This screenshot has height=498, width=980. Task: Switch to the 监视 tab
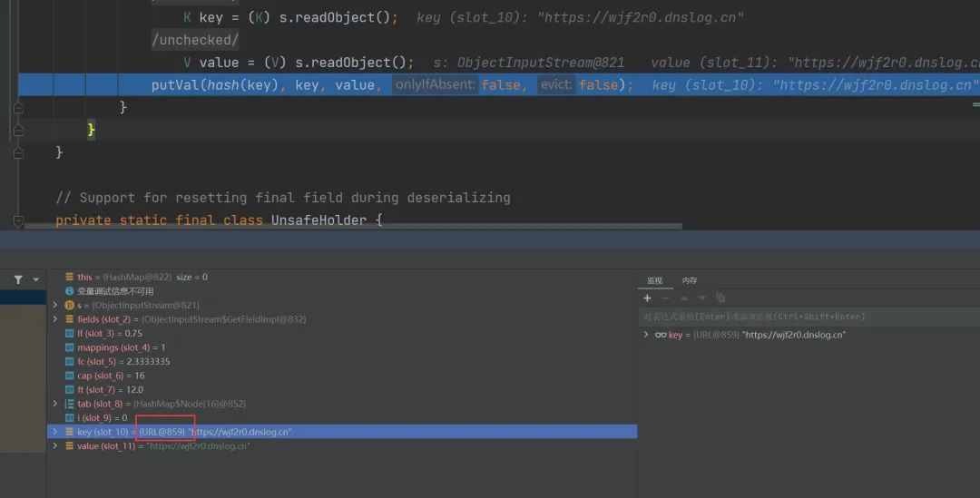[x=654, y=280]
